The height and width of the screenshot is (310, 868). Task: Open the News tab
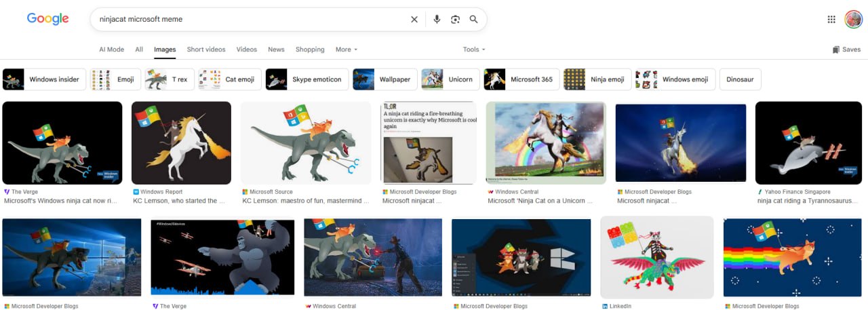click(276, 50)
